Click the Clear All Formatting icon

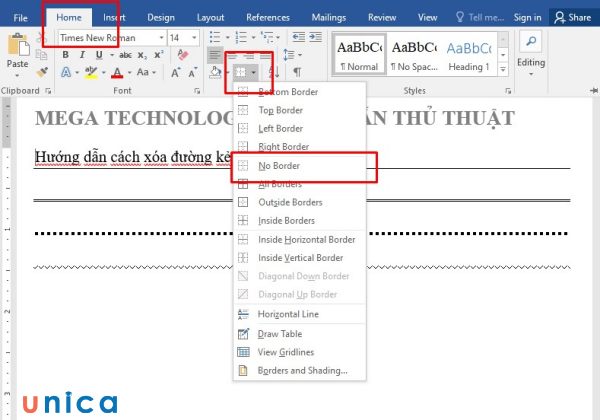click(x=183, y=55)
